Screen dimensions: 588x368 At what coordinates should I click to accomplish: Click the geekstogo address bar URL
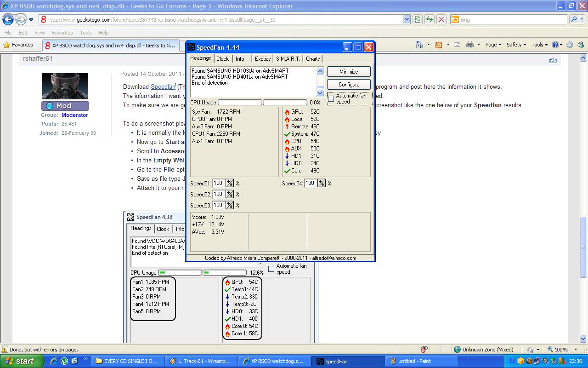pyautogui.click(x=162, y=20)
